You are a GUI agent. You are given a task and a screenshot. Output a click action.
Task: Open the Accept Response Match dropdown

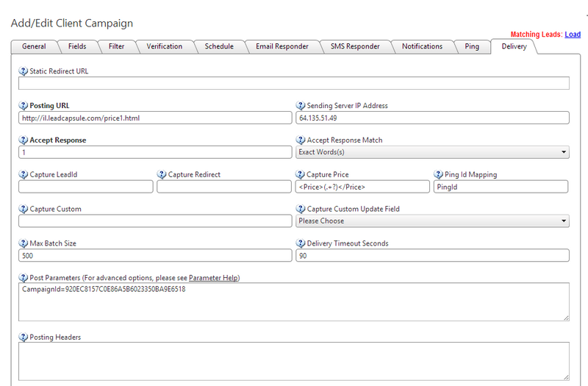(x=432, y=152)
